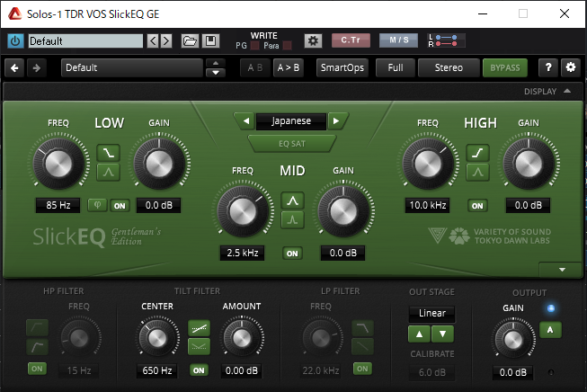This screenshot has width=587, height=392.
Task: Toggle the C.Tr button
Action: click(x=351, y=40)
